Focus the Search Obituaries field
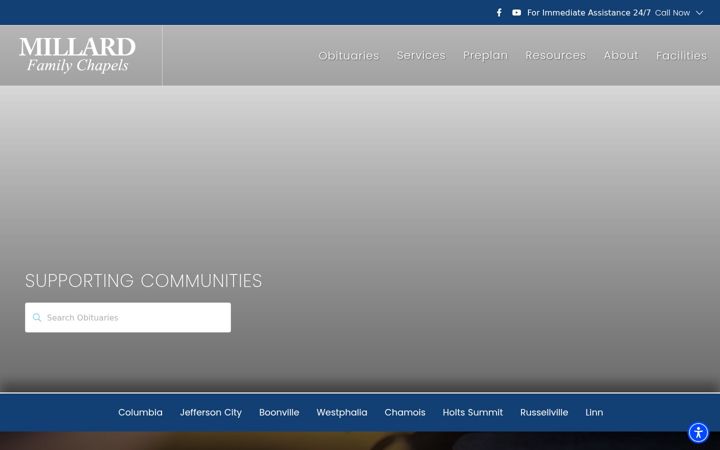 128,317
